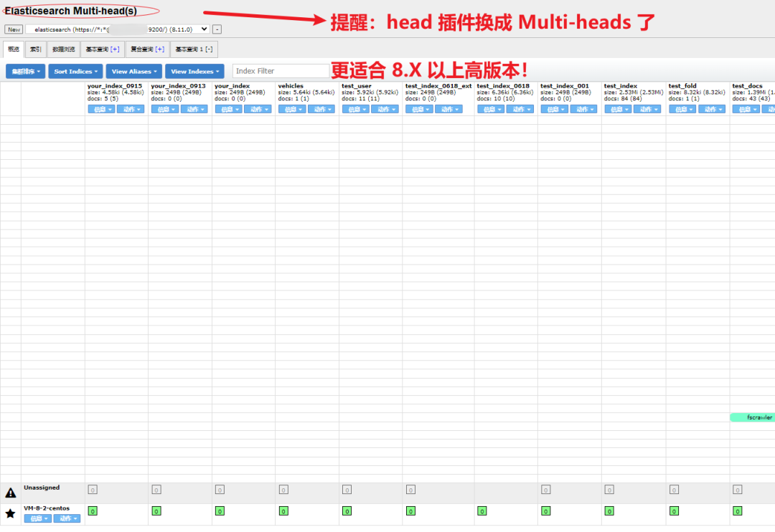Select green shard 0 of test_index
Viewport: 775px width, 532px height.
(609, 510)
